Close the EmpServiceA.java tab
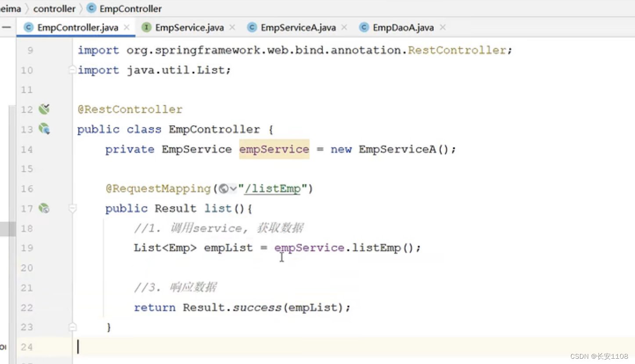 point(344,28)
